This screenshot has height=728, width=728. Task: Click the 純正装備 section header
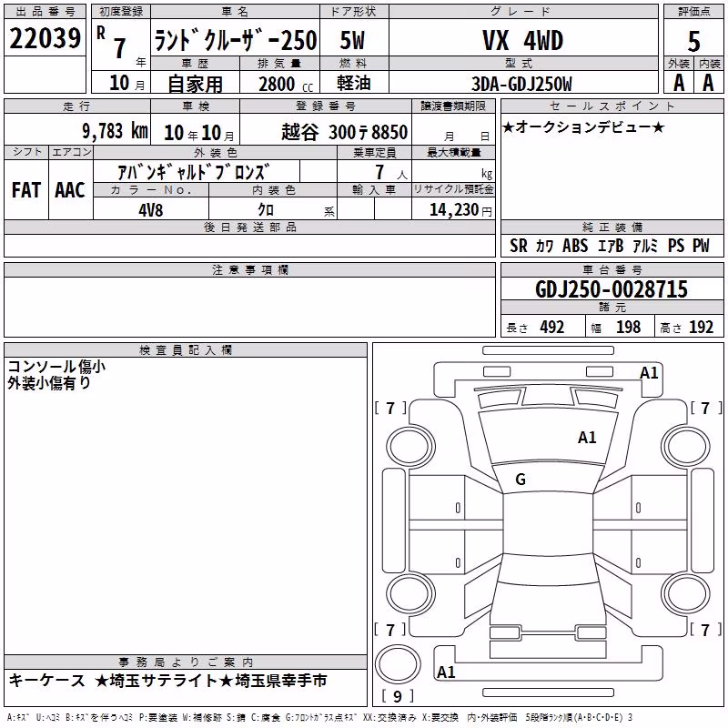[x=612, y=227]
